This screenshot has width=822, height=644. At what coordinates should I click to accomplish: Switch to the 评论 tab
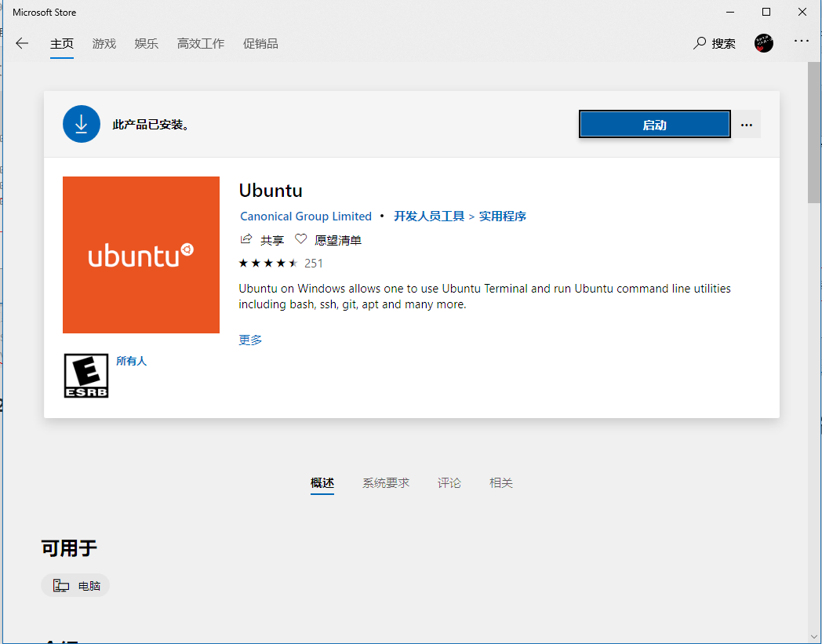[449, 482]
